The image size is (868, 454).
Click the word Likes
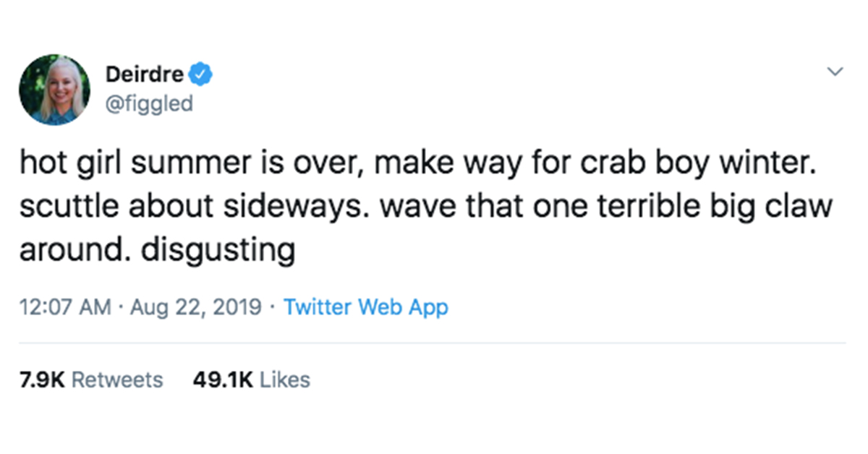coord(285,380)
